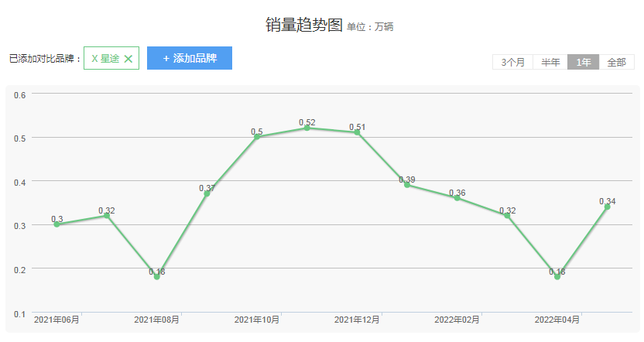Select the 1年 time range tab

583,63
